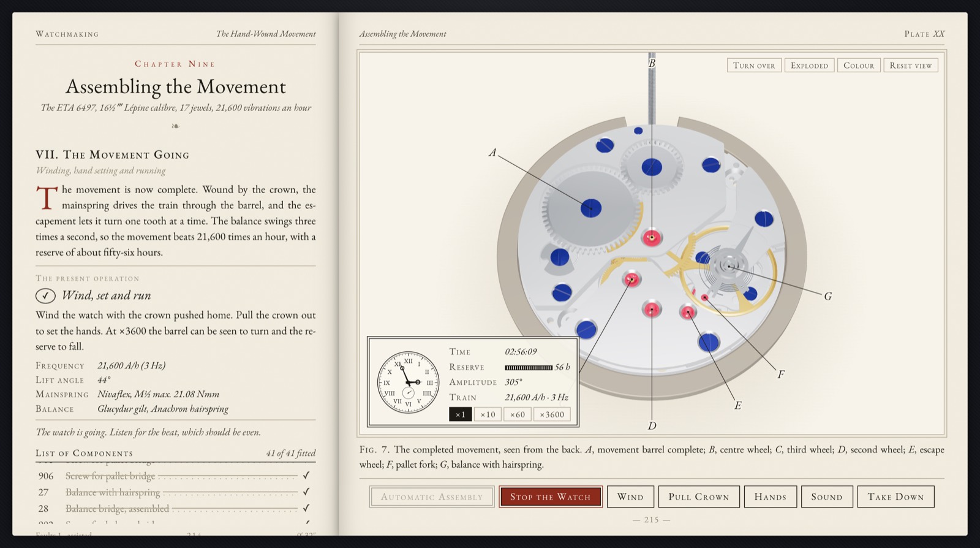This screenshot has width=980, height=548.
Task: Click the checkmark on Balance bridge, assembled row
Action: click(x=306, y=508)
